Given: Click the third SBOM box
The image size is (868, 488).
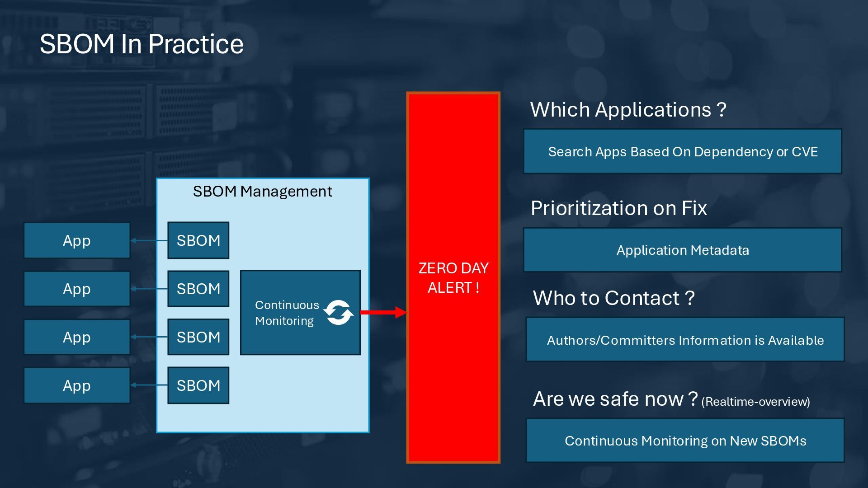Looking at the screenshot, I should 198,337.
